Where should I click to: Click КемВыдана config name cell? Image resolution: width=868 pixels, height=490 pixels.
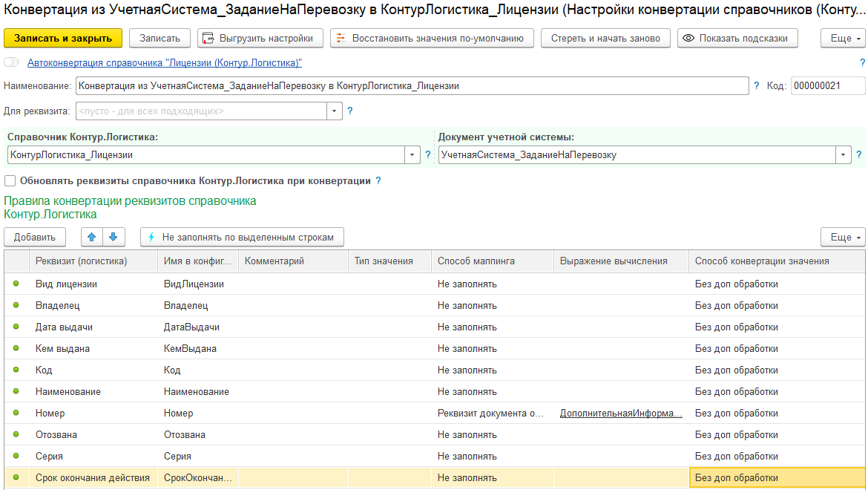[197, 349]
